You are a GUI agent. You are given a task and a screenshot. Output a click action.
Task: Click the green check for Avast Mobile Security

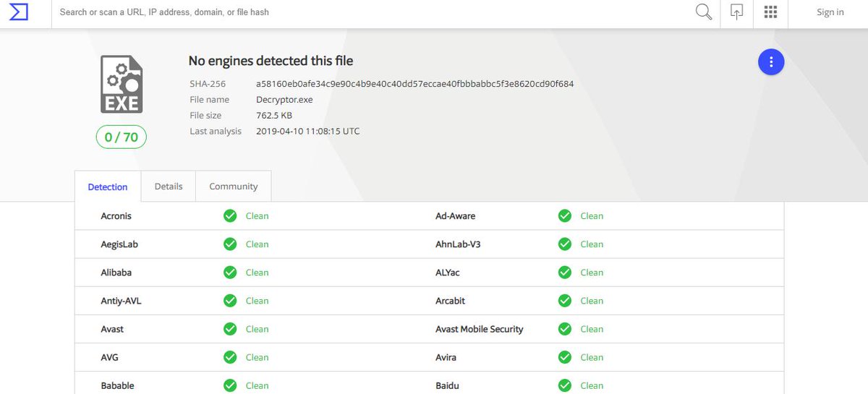(x=565, y=329)
